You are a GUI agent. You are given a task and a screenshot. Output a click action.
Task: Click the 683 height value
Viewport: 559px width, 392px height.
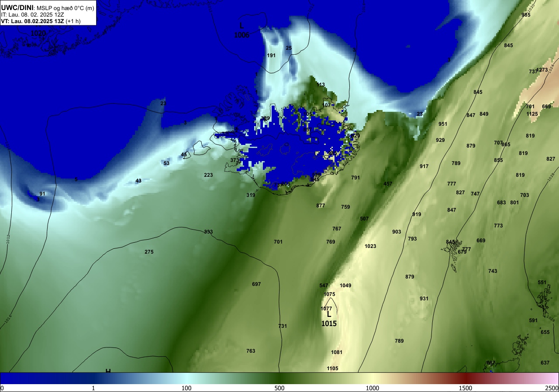point(501,203)
